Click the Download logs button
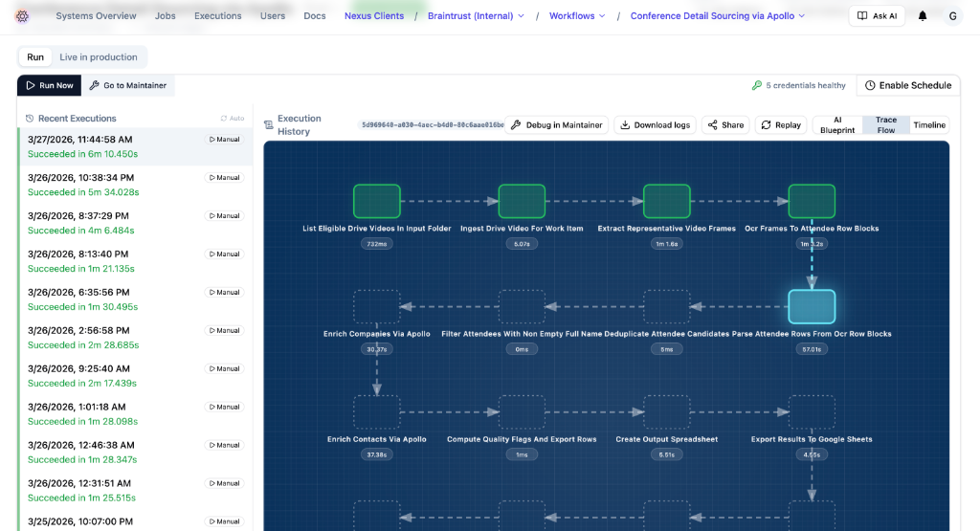Viewport: 980px width, 531px height. (655, 125)
